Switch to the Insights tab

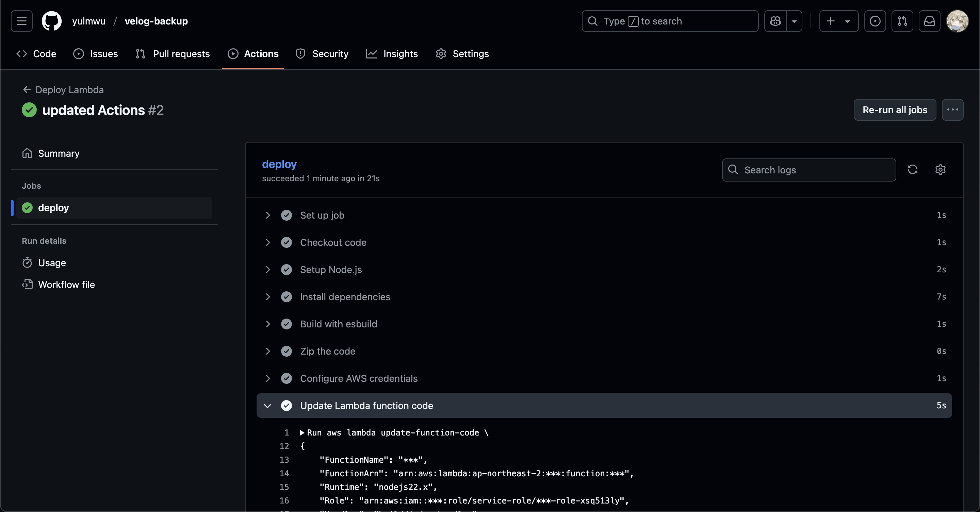392,54
